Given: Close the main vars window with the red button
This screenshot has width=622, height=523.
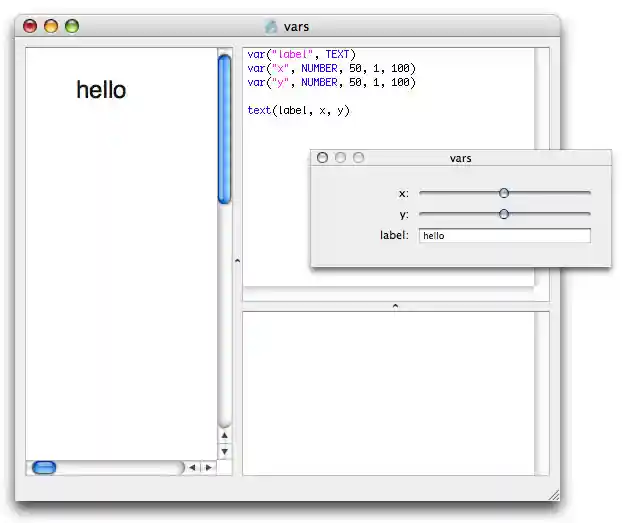Looking at the screenshot, I should (30, 27).
